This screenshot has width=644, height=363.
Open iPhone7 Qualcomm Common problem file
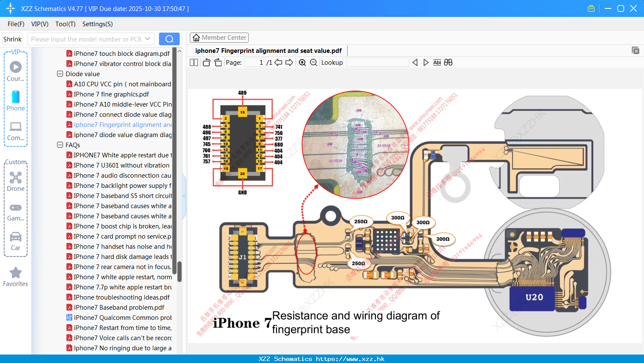[x=119, y=318]
